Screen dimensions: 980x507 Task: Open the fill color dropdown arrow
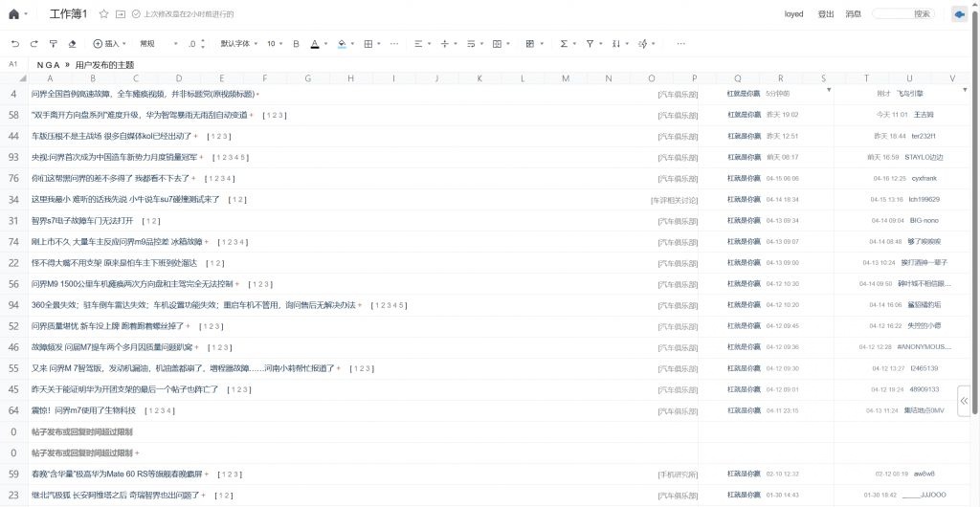coord(353,44)
